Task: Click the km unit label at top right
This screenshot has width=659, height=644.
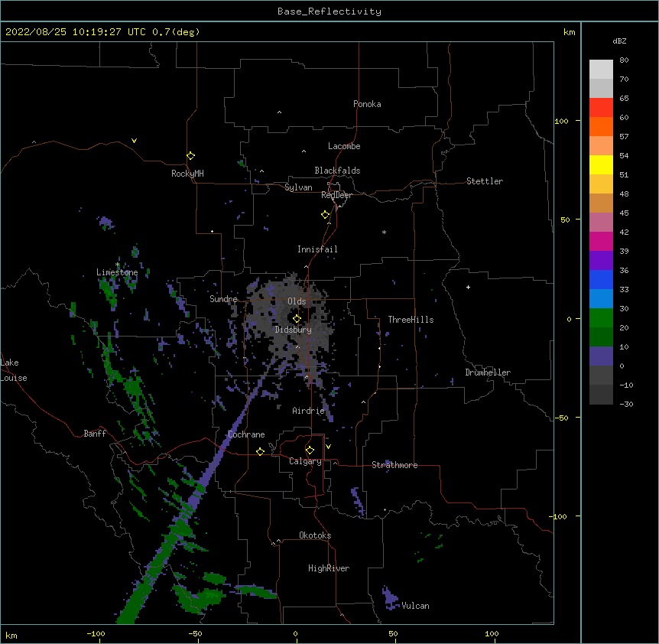Action: point(570,32)
